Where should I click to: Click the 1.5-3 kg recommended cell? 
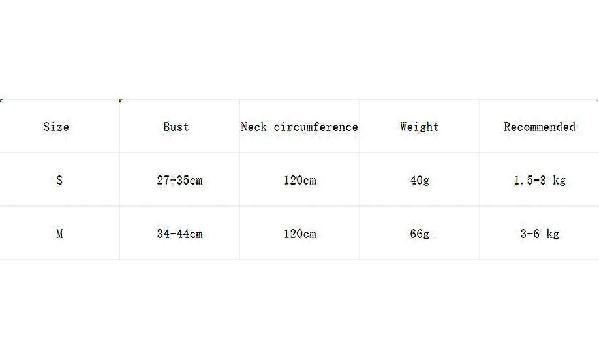click(x=540, y=180)
